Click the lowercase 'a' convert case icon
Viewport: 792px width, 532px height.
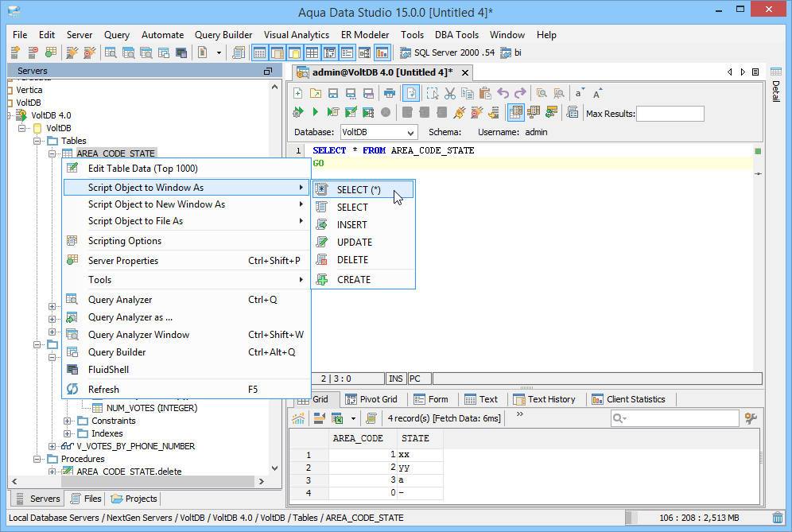tap(580, 94)
